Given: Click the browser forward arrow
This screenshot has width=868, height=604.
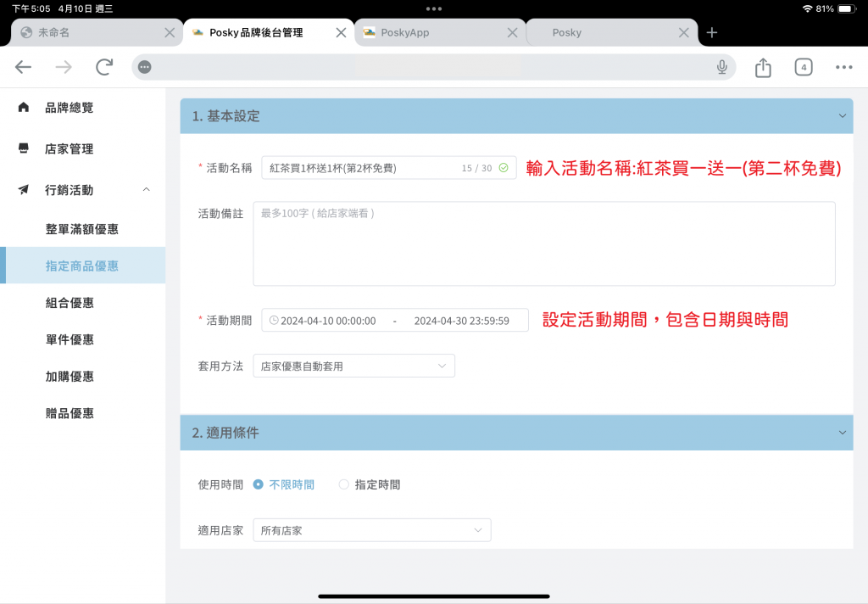Looking at the screenshot, I should (64, 67).
